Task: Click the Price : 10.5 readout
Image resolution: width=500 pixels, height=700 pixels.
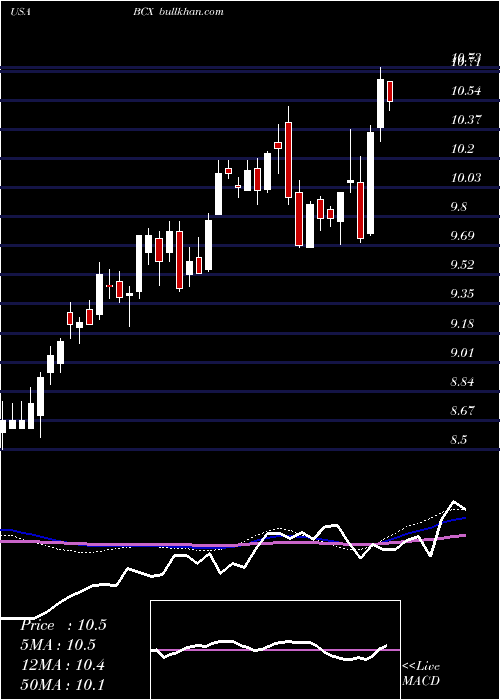Action: pyautogui.click(x=63, y=625)
